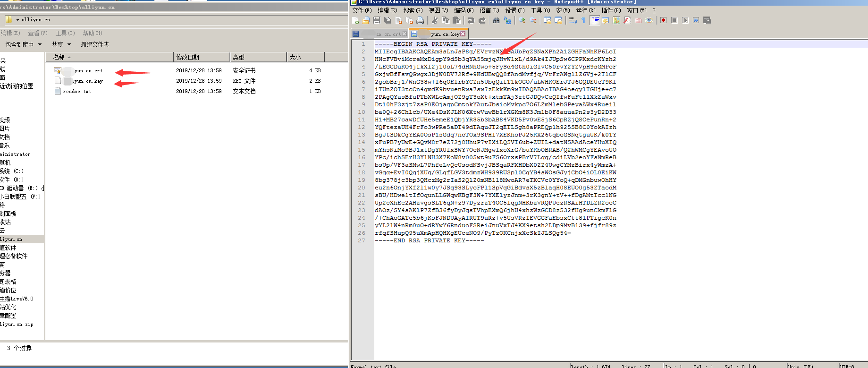Toggle word wrap in Notepad++ toolbar
The height and width of the screenshot is (368, 868).
click(x=573, y=20)
